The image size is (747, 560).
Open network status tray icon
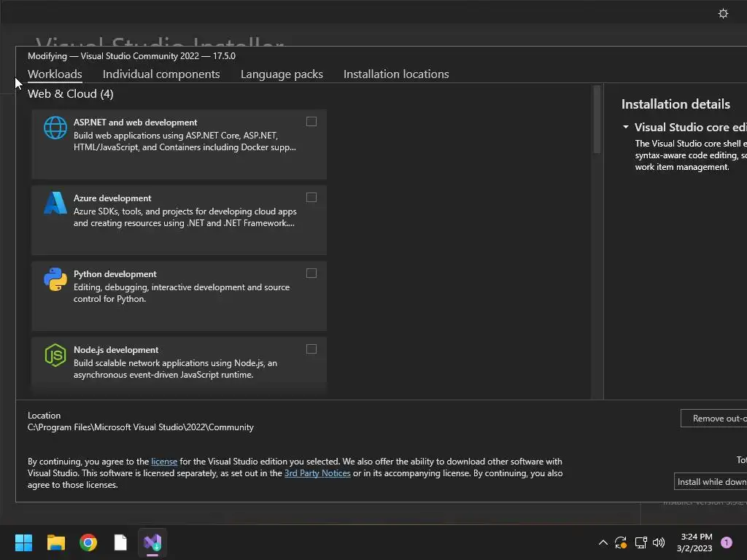point(640,542)
